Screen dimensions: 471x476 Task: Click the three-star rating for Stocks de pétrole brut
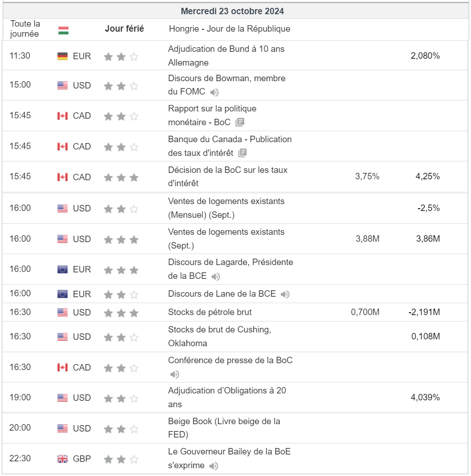pyautogui.click(x=121, y=313)
